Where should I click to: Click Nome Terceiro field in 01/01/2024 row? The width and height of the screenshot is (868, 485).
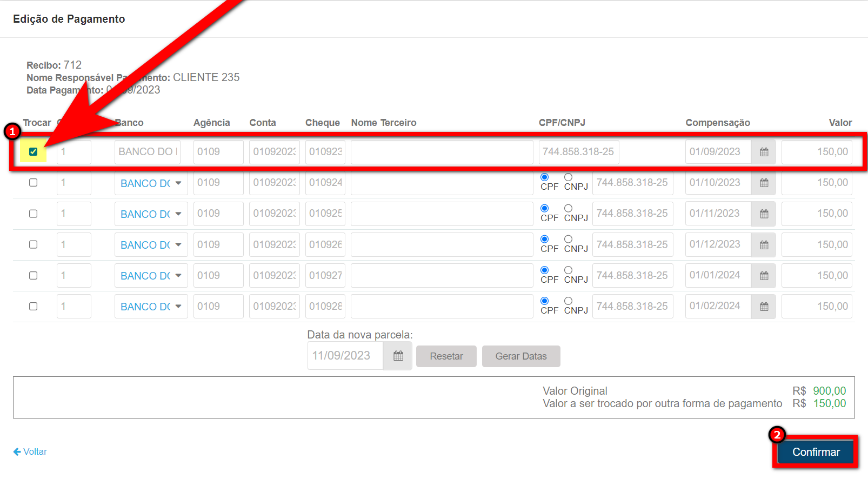point(442,276)
